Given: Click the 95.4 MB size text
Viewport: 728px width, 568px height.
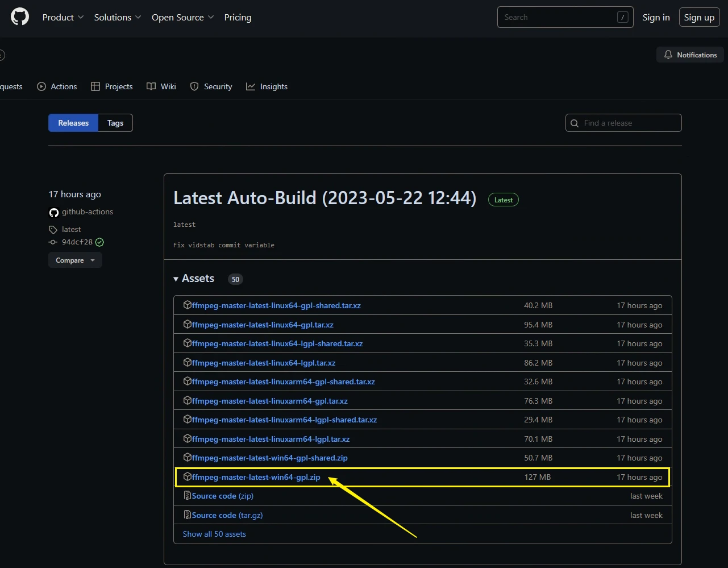Looking at the screenshot, I should (x=538, y=325).
